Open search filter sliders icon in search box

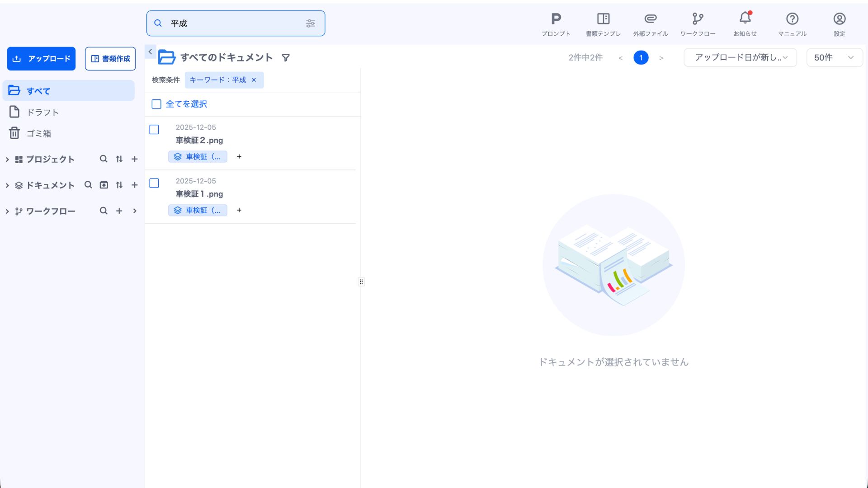click(x=311, y=23)
